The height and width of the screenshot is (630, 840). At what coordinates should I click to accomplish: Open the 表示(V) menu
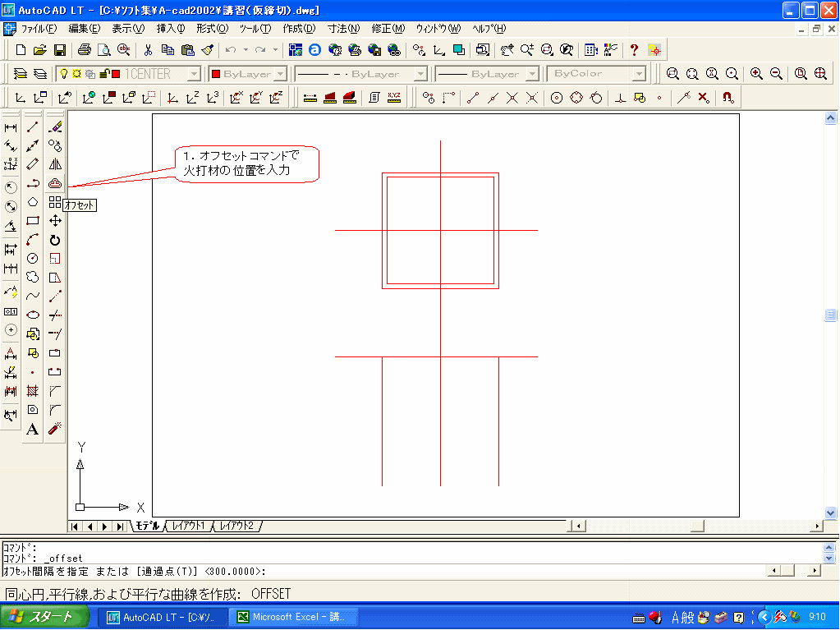coord(128,29)
